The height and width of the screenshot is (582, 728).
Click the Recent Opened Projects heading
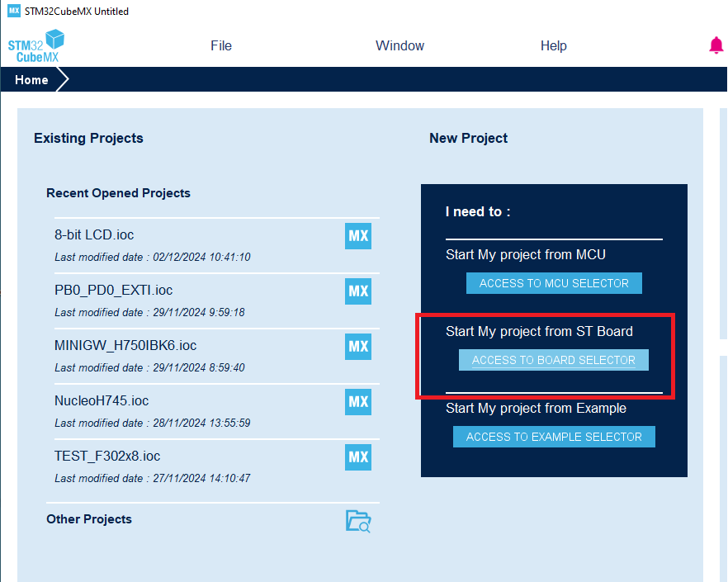pos(118,192)
